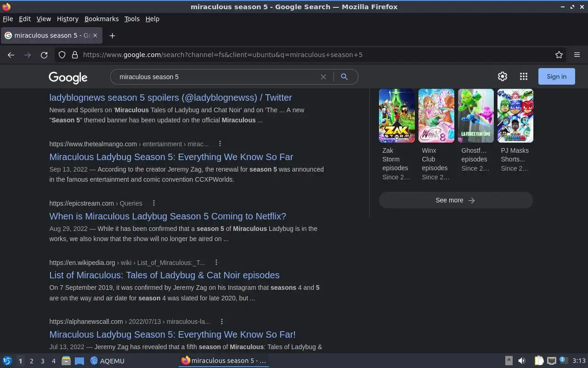Open the Edit menu
The height and width of the screenshot is (368, 588).
point(25,19)
